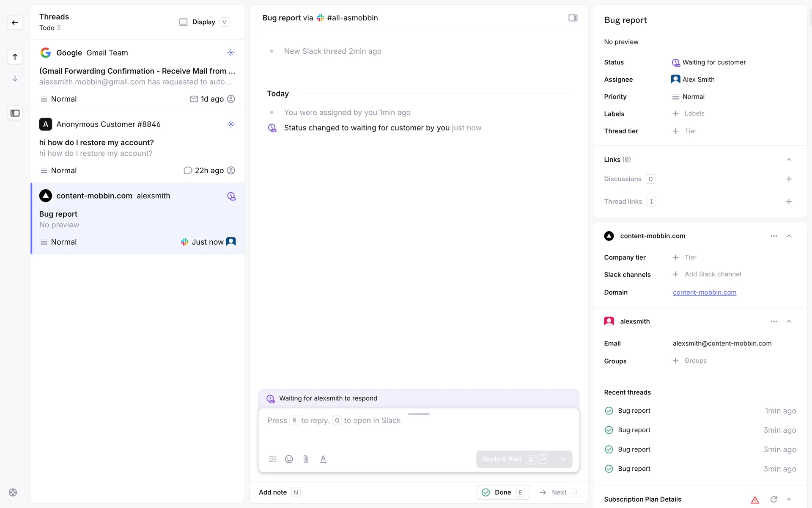Open the text formatting icon
Screen dimensions: 812x508
tap(323, 459)
